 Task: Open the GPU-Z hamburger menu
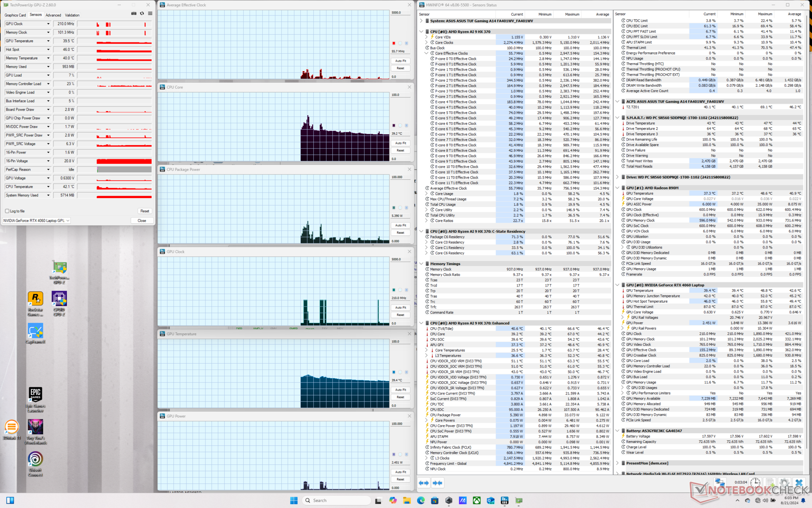[x=150, y=14]
